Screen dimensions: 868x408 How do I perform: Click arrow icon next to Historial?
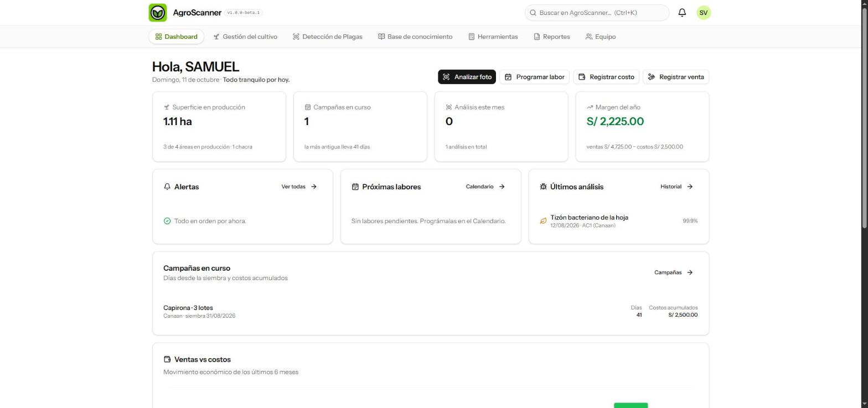click(x=690, y=187)
